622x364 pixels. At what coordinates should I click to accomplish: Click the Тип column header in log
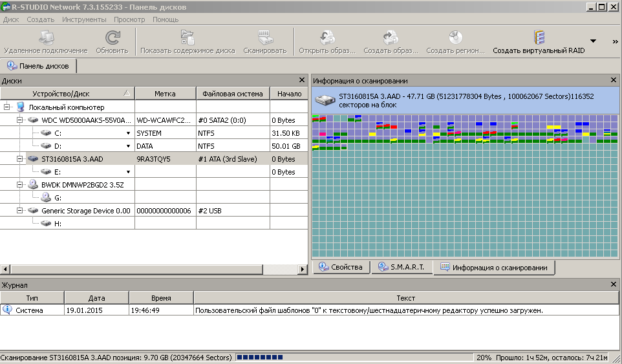(32, 298)
